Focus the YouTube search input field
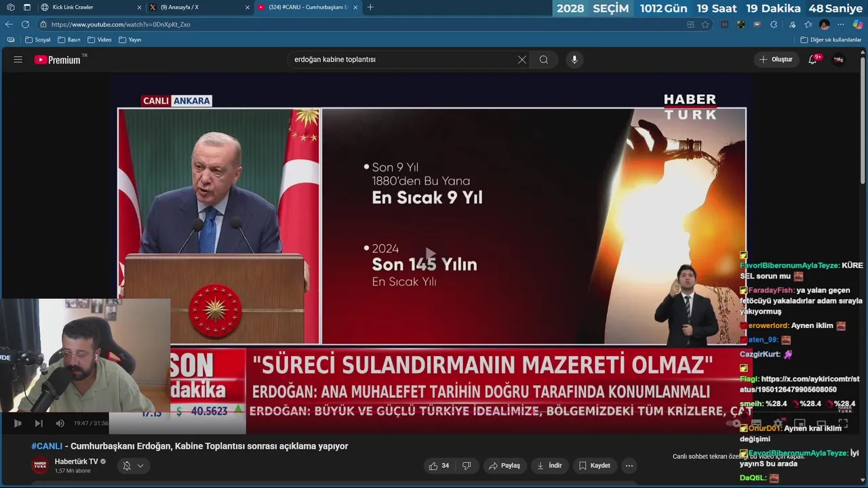The height and width of the screenshot is (488, 868). pyautogui.click(x=403, y=60)
